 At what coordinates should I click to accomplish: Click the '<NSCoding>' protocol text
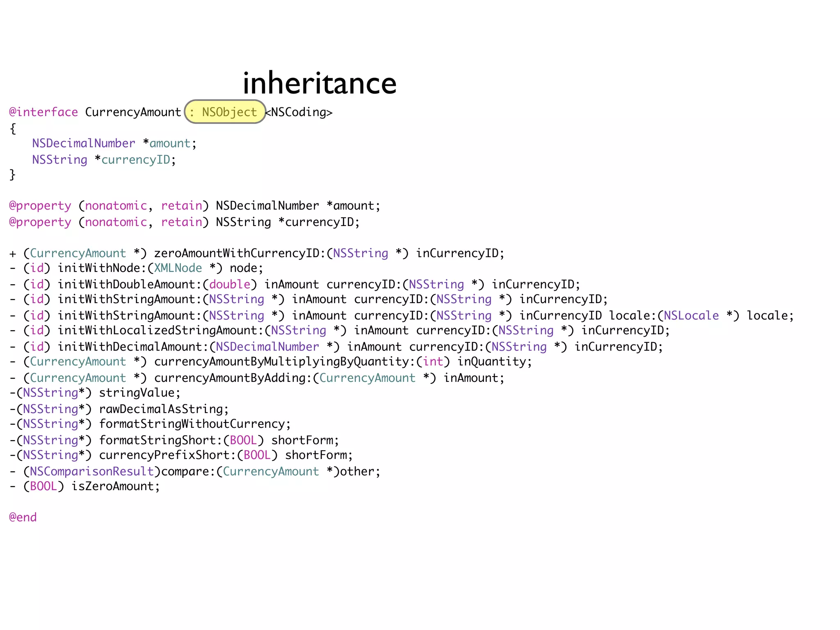click(299, 112)
